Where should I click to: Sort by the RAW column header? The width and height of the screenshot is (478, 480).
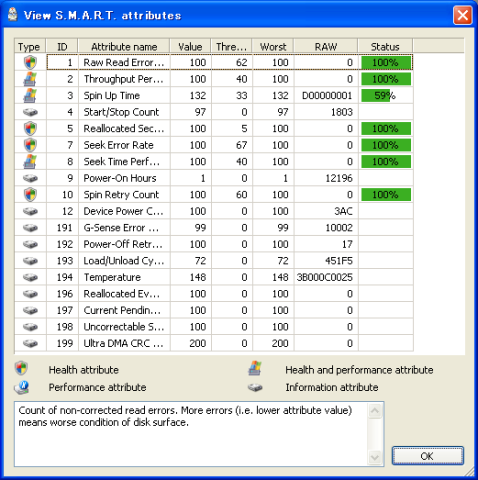click(326, 46)
